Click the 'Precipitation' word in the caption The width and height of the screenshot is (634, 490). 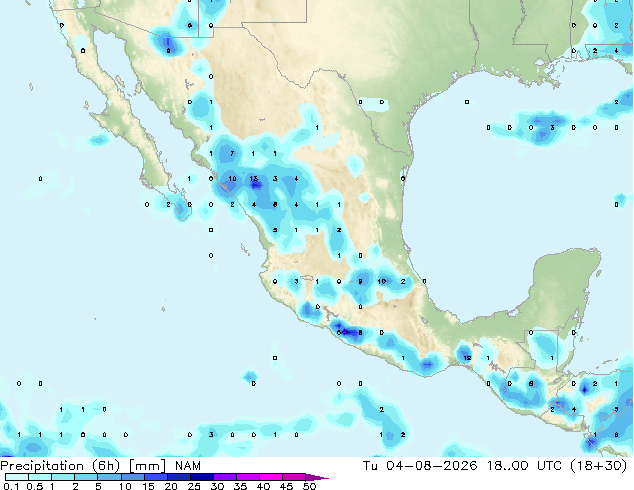pos(42,466)
